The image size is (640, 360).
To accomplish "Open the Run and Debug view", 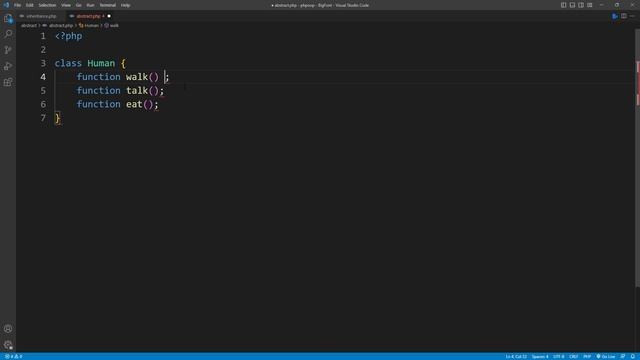I will 8,66.
